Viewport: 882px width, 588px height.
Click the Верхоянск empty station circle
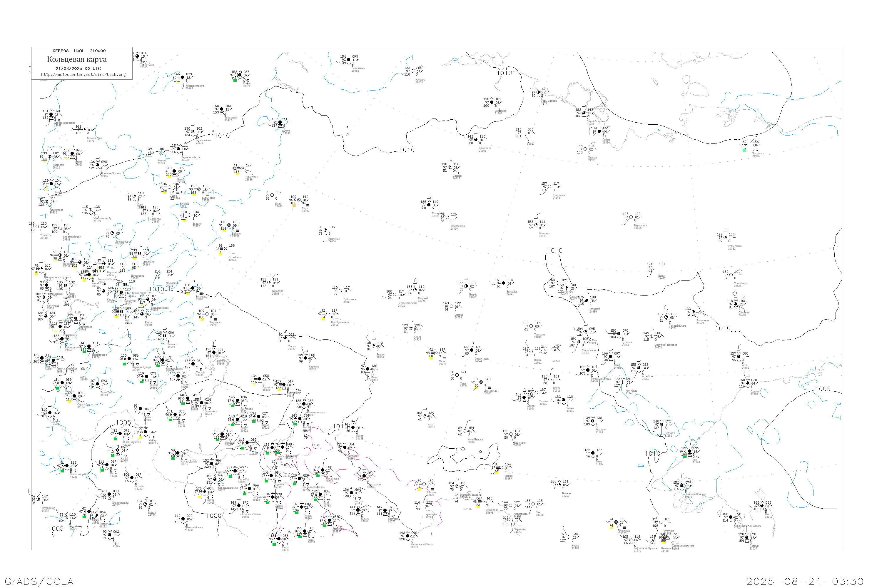point(631,217)
